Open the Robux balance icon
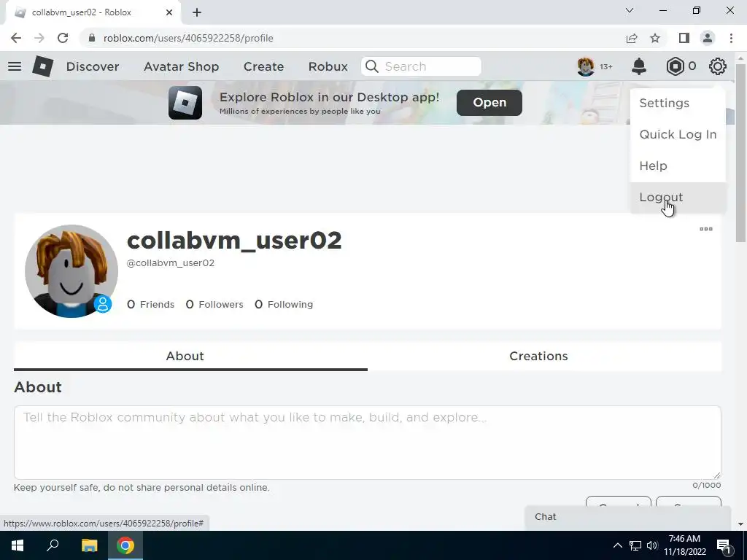Image resolution: width=747 pixels, height=560 pixels. click(x=675, y=66)
